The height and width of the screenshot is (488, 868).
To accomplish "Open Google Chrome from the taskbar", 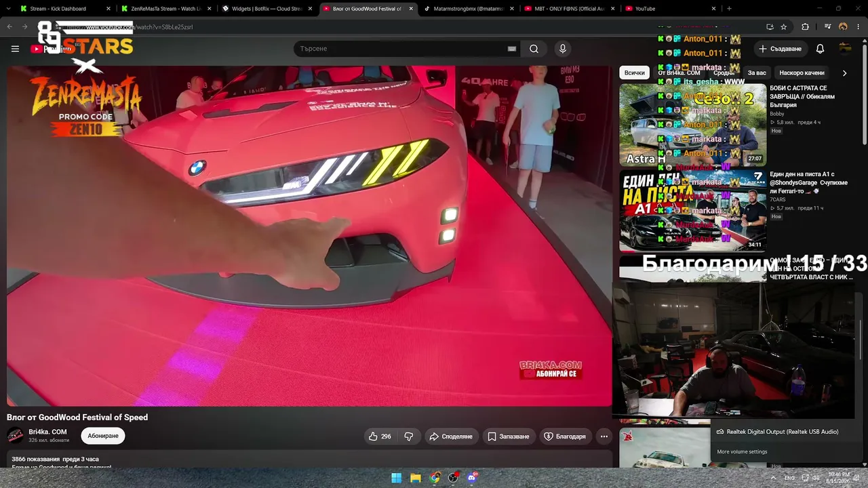I will 435,478.
